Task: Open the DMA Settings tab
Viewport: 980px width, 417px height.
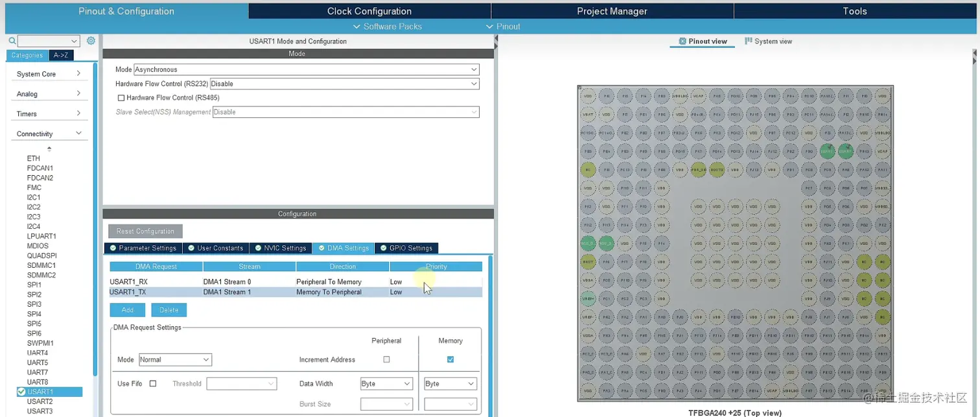Action: pos(344,248)
